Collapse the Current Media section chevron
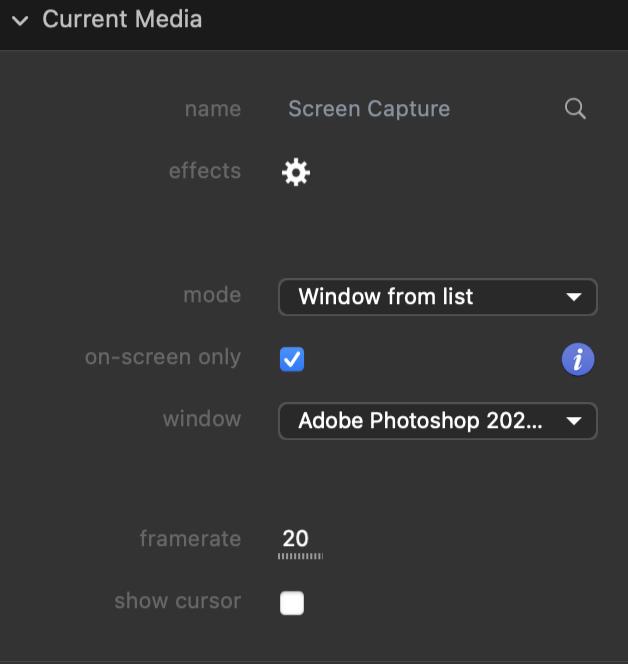 20,20
